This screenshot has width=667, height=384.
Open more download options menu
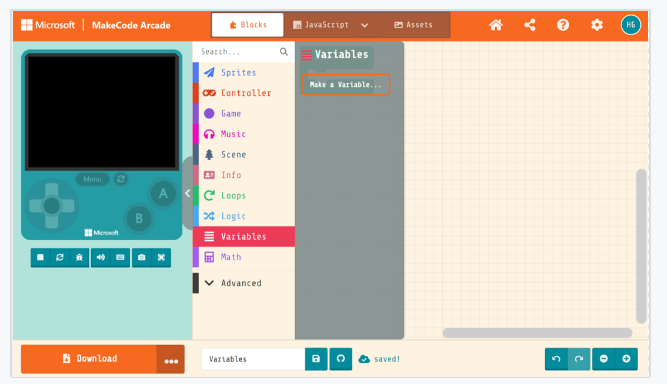point(171,359)
